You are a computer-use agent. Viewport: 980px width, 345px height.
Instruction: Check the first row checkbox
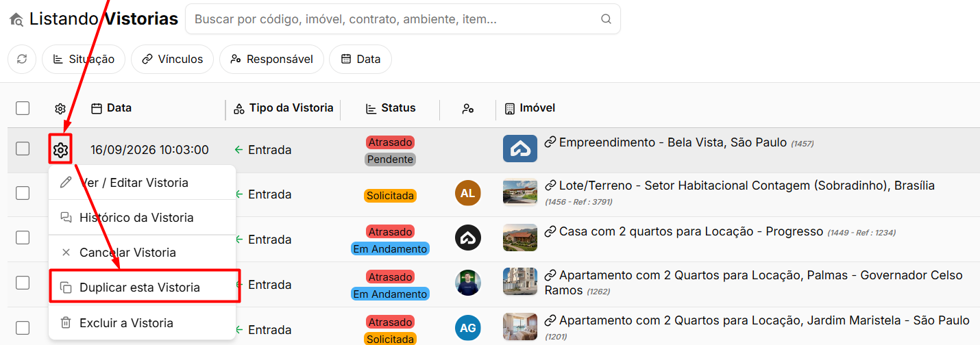coord(23,149)
